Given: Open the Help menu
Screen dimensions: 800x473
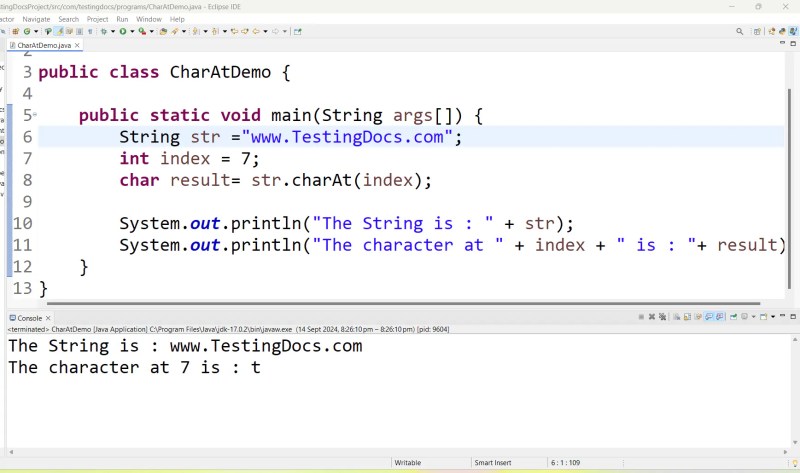Looking at the screenshot, I should (177, 19).
